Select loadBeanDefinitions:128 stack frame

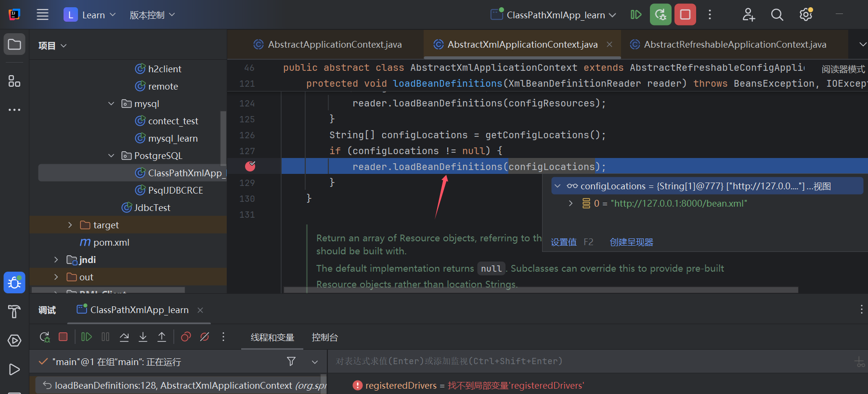point(181,385)
